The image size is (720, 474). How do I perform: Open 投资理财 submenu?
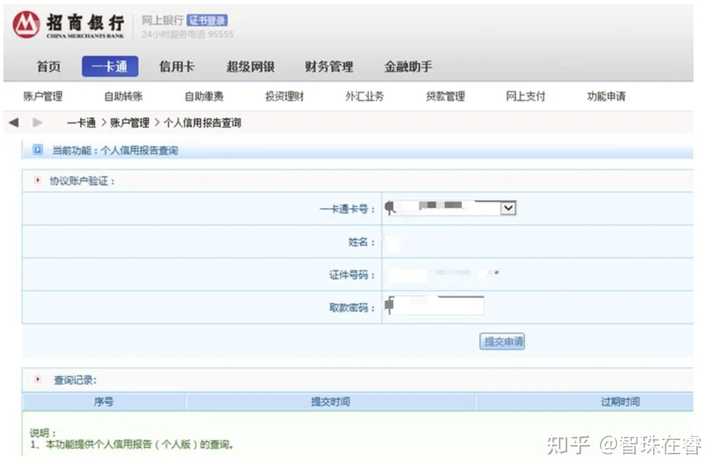tap(284, 96)
